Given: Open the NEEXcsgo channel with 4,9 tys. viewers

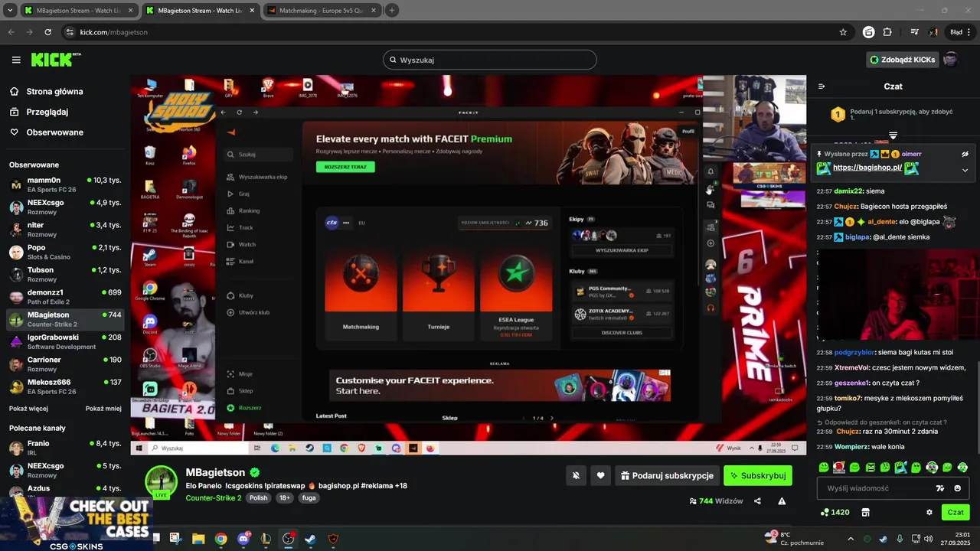Looking at the screenshot, I should tap(65, 207).
